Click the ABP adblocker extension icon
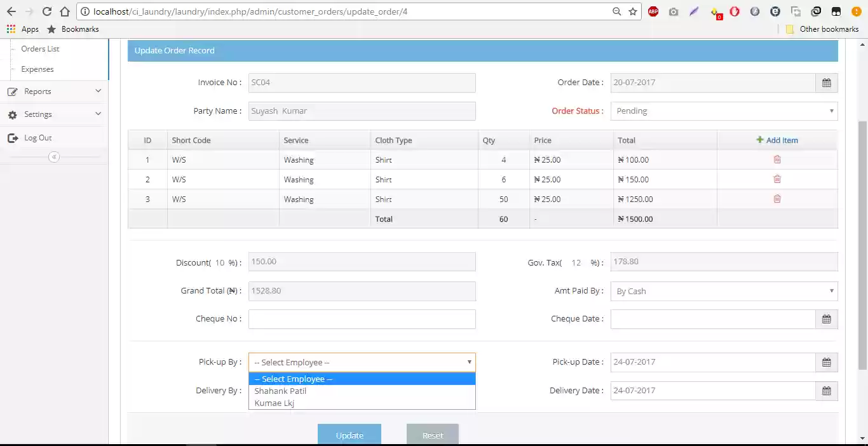Screen dimensions: 868x446 click(653, 11)
